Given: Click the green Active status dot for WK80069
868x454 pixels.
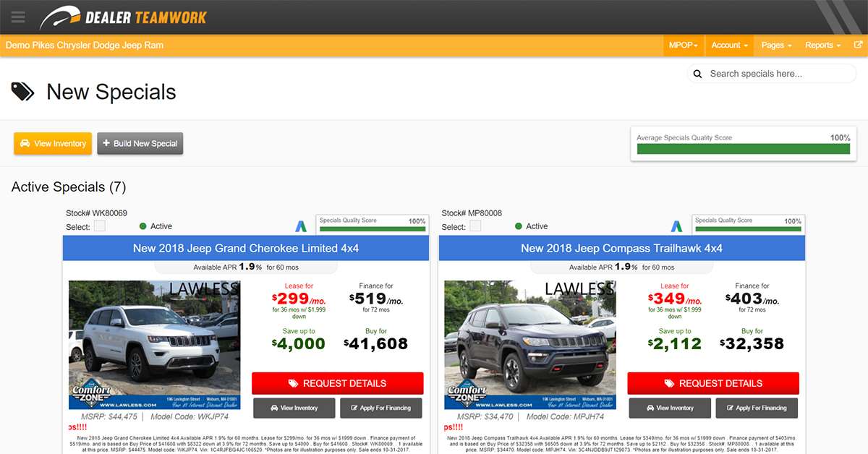Looking at the screenshot, I should tap(143, 226).
